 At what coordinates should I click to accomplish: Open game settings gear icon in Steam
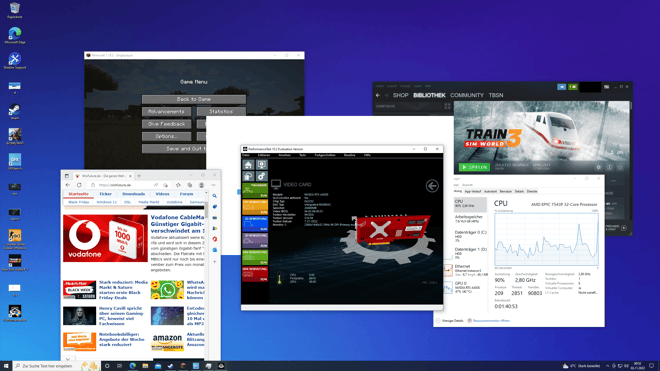pos(598,167)
